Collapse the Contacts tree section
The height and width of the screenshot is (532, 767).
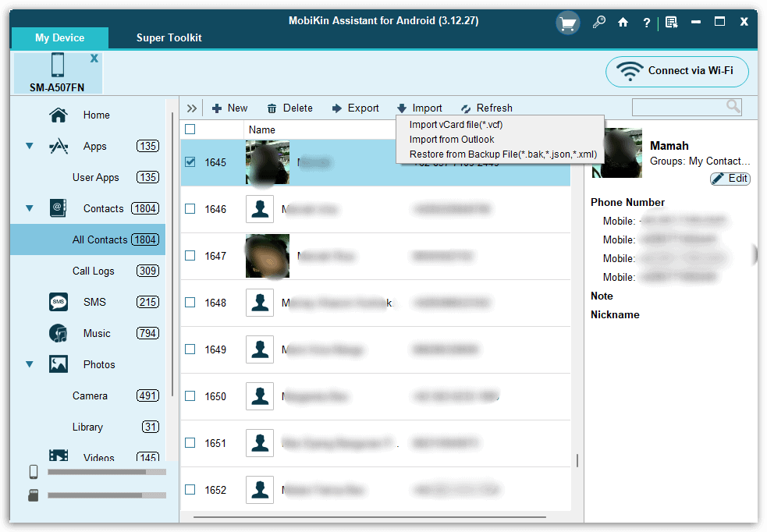[30, 208]
